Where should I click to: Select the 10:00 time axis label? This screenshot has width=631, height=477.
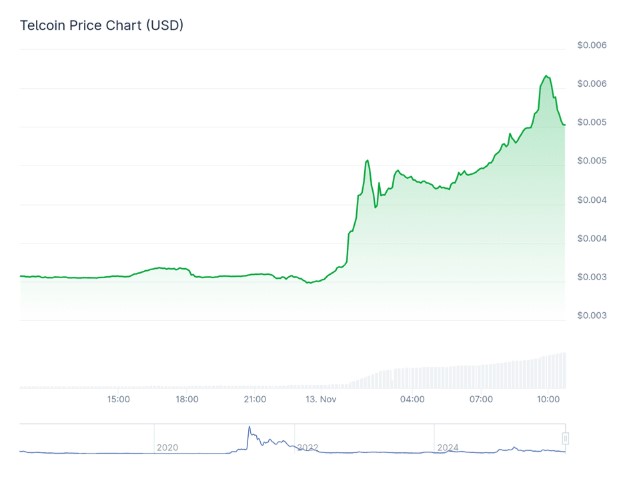[549, 399]
